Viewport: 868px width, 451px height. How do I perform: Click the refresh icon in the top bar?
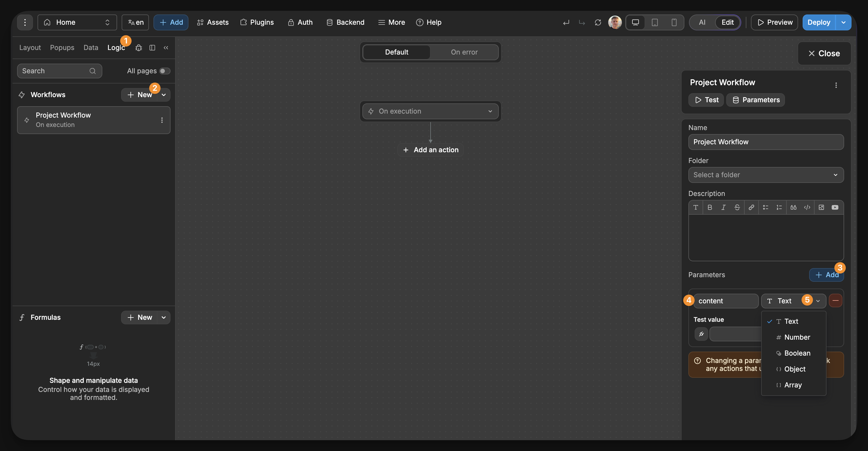(598, 22)
